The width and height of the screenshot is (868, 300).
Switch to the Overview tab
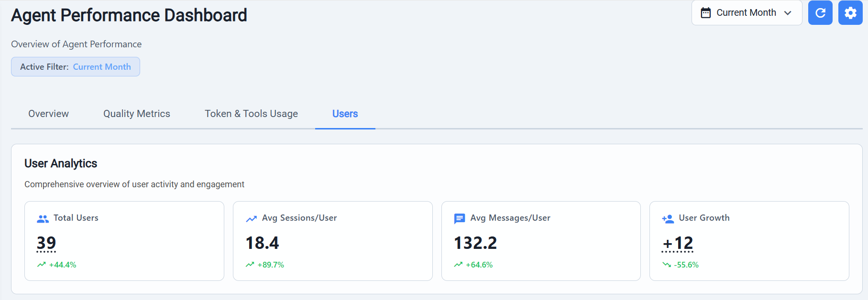48,114
